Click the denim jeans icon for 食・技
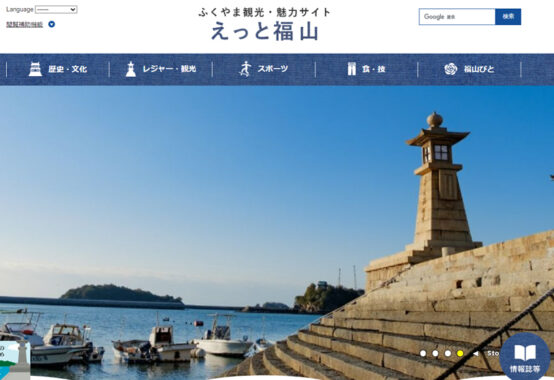This screenshot has height=380, width=554. [352, 69]
